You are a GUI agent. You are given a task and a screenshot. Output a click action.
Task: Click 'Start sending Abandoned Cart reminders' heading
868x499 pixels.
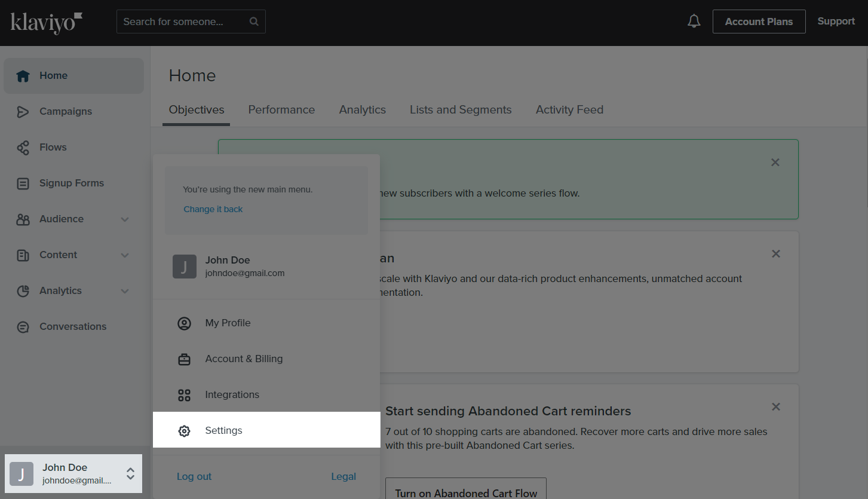(508, 411)
